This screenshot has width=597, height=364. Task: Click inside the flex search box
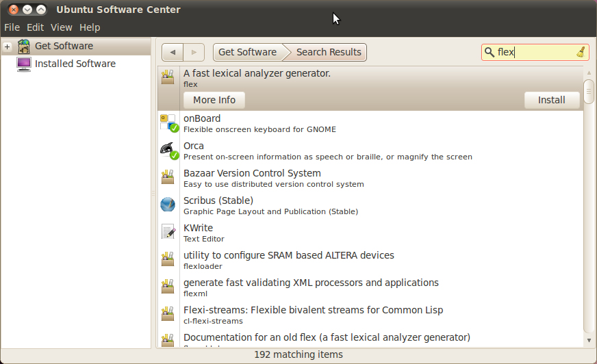click(534, 52)
